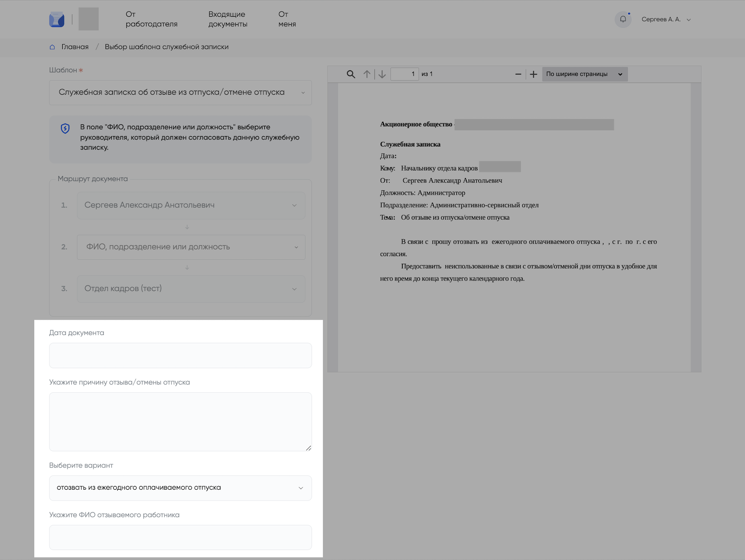The height and width of the screenshot is (560, 745).
Task: Open user menu 'Сергеев А. А.'
Action: pos(666,19)
